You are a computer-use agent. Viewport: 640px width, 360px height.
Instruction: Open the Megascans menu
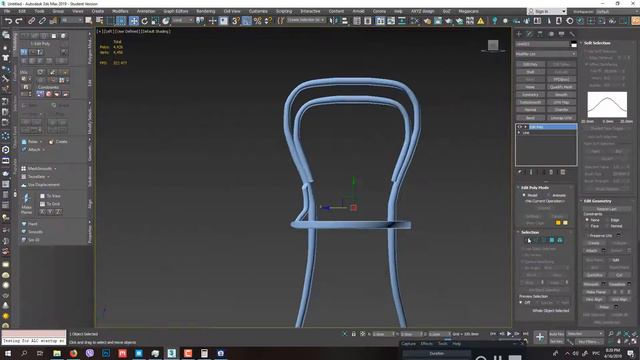(469, 11)
